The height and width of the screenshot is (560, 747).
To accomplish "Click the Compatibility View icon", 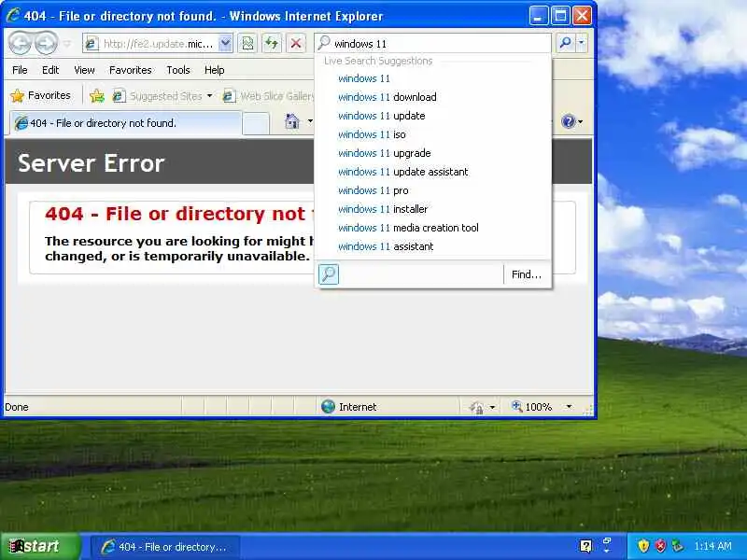I will (x=247, y=44).
